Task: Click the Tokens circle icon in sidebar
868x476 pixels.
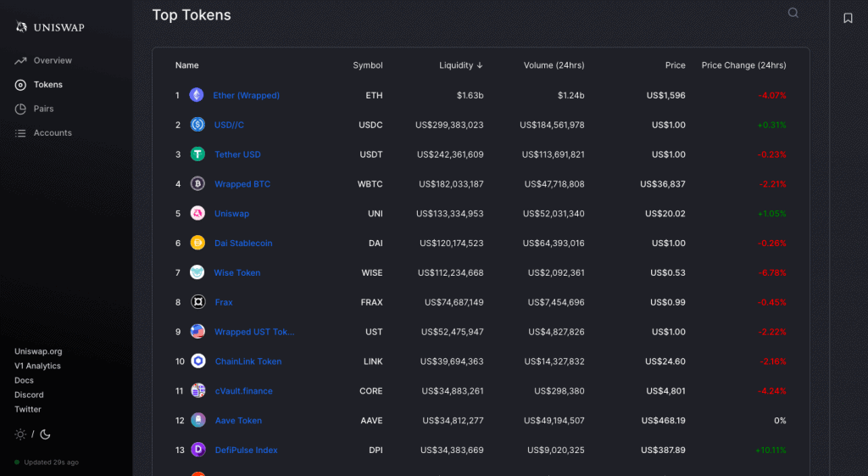Action: point(20,85)
